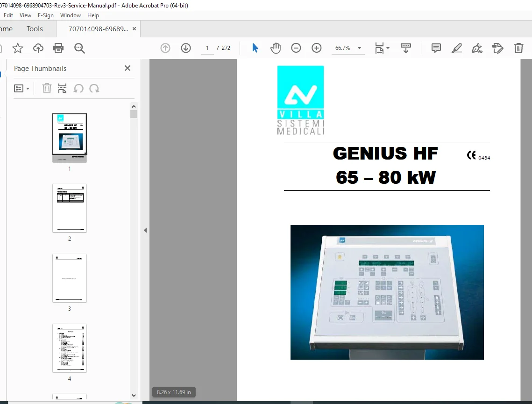Select page 2 thumbnail
Viewport: 532px width, 404px height.
[x=70, y=208]
